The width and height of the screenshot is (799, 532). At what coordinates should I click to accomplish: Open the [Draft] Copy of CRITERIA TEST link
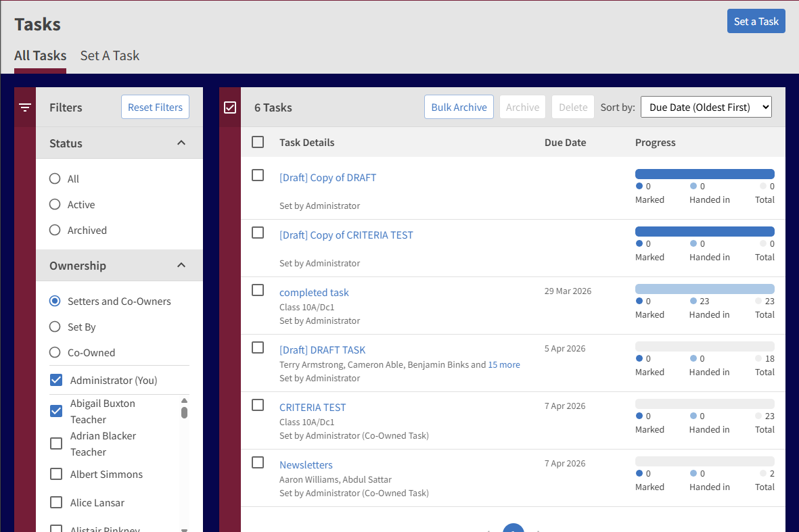[x=346, y=235]
